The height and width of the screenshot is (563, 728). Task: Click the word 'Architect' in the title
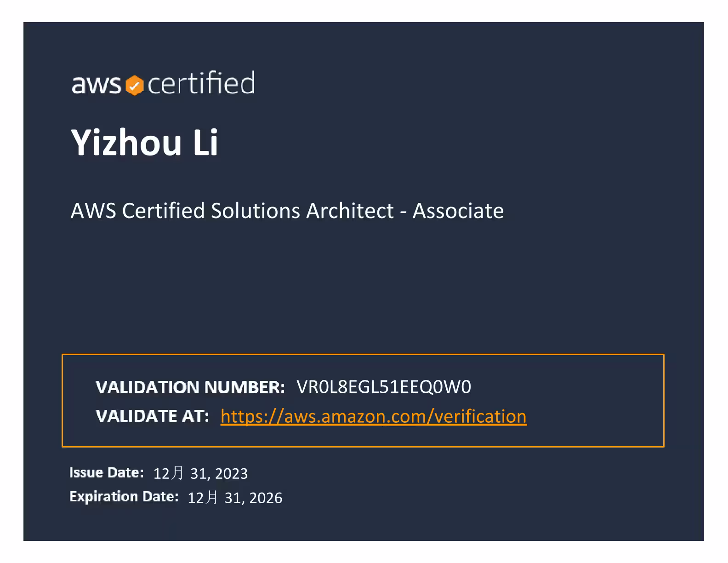point(350,211)
